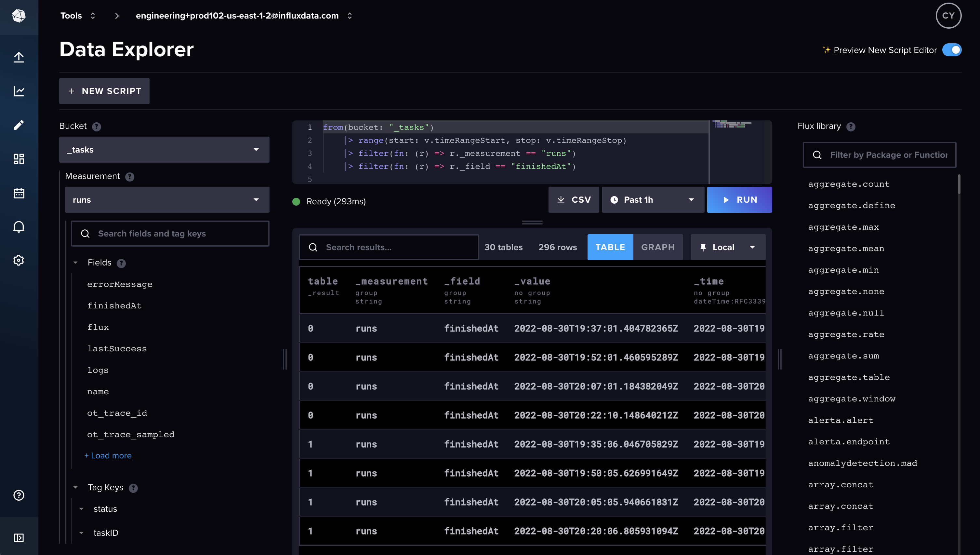Open Settings with the gear icon
The image size is (980, 555).
click(19, 260)
